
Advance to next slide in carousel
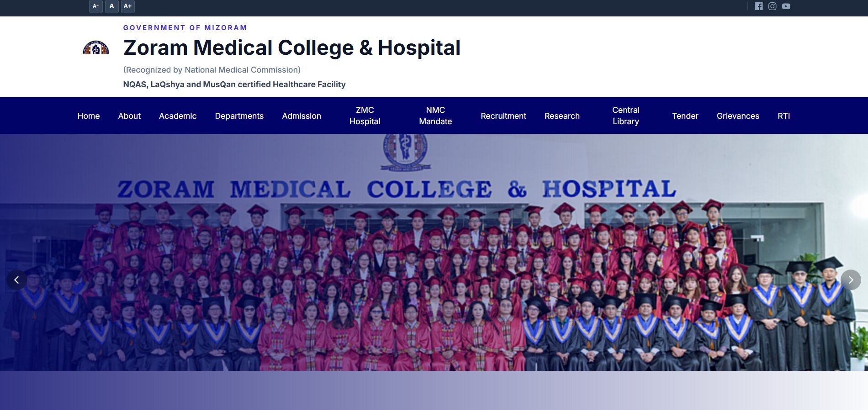851,280
